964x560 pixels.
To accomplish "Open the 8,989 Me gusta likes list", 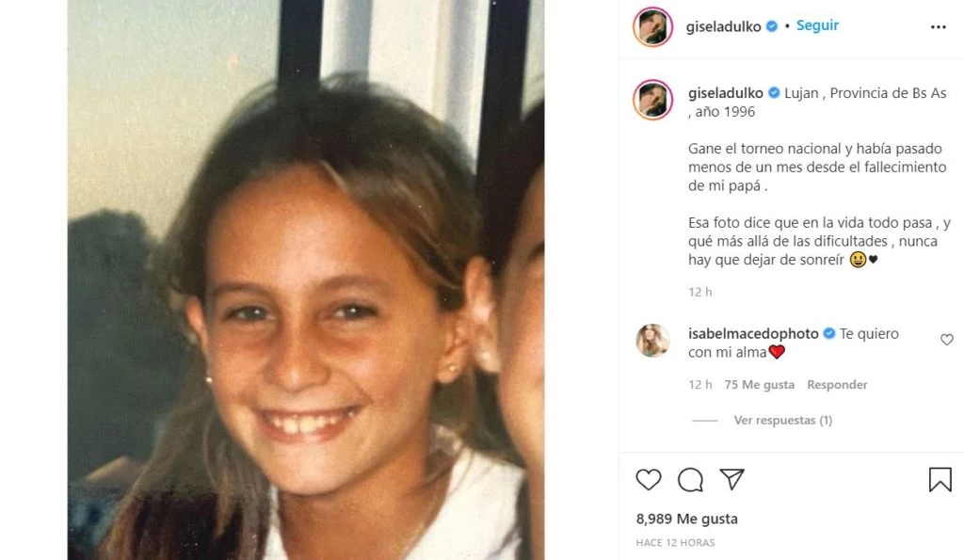I will click(686, 519).
